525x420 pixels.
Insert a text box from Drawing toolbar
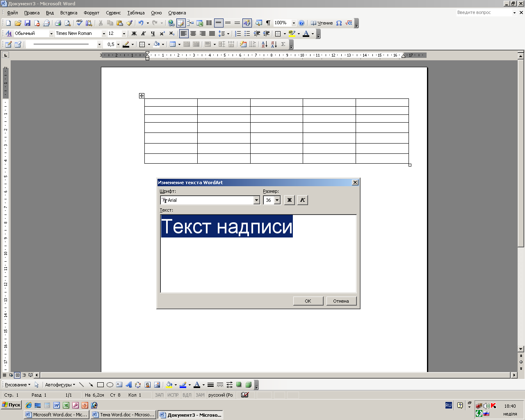point(119,385)
